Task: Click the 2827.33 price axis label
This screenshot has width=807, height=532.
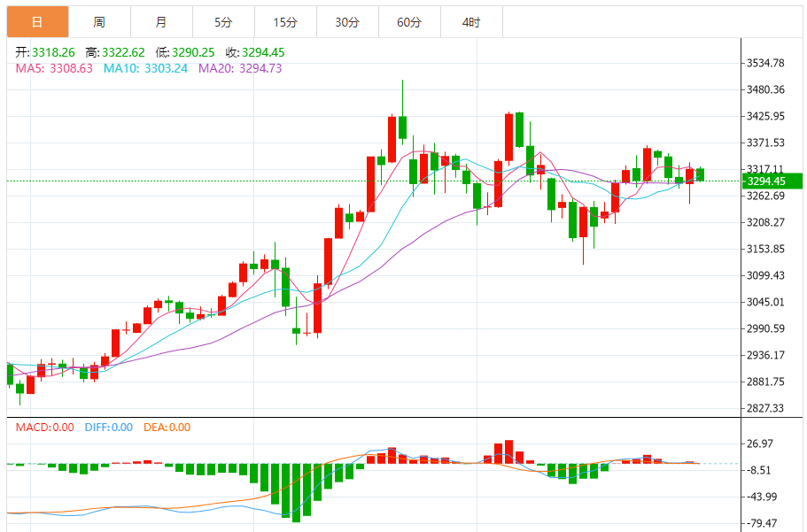Action: point(765,408)
